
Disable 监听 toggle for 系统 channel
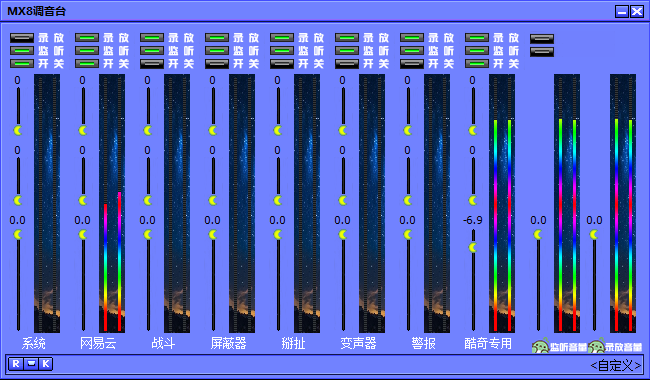[x=22, y=51]
